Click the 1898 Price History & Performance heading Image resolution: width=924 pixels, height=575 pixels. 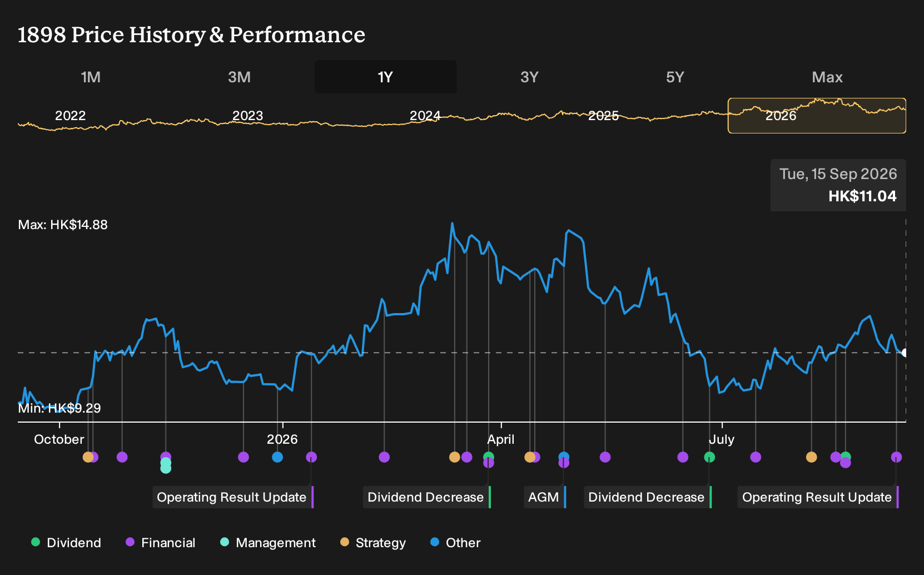tap(191, 34)
